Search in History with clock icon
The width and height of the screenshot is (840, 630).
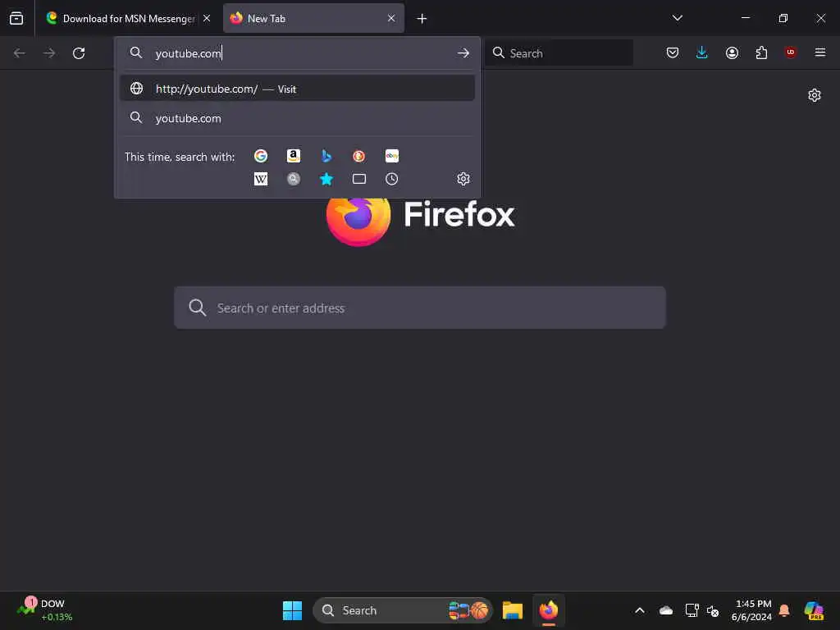click(x=391, y=179)
